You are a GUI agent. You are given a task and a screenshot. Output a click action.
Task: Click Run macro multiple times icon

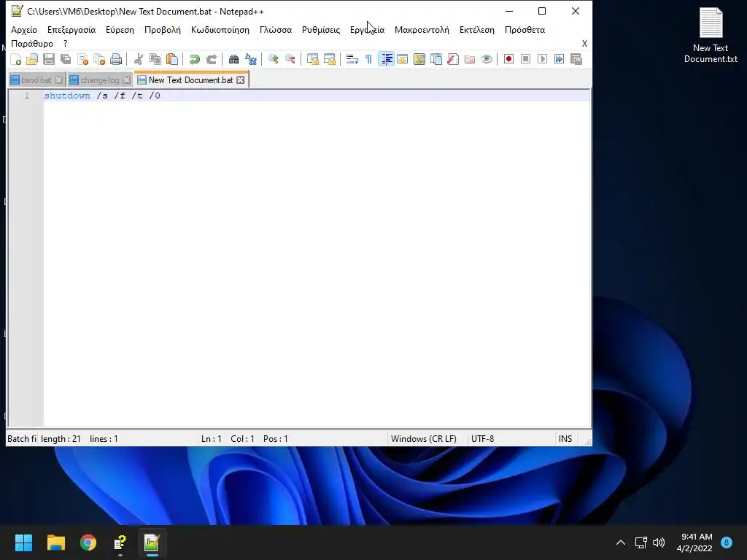pos(559,59)
